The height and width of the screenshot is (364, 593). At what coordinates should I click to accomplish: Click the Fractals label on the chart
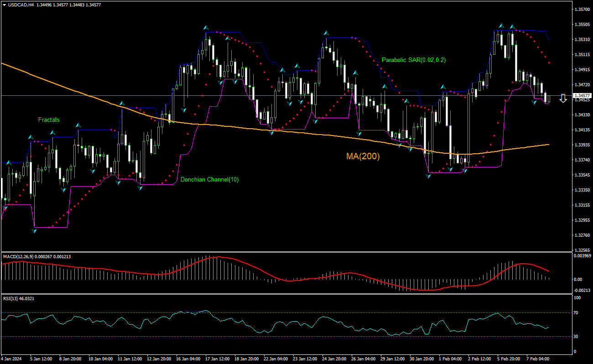pos(48,120)
